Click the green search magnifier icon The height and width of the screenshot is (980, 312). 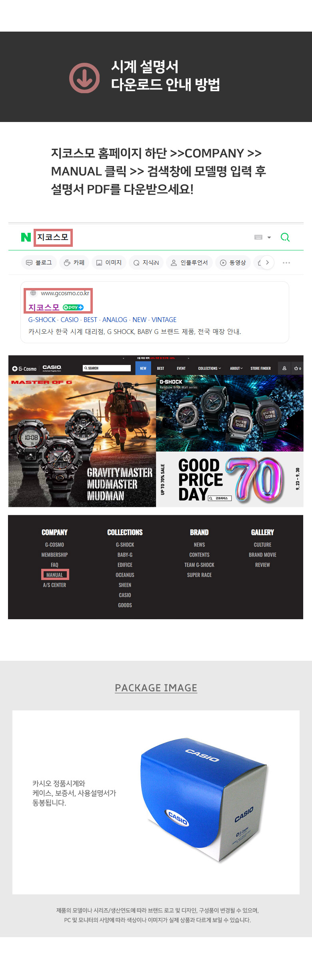click(285, 237)
